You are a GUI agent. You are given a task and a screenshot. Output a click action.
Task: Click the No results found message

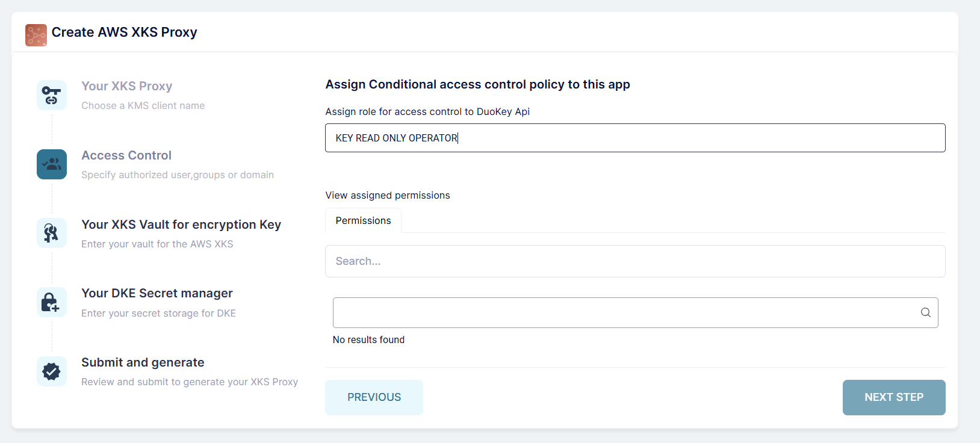point(369,340)
